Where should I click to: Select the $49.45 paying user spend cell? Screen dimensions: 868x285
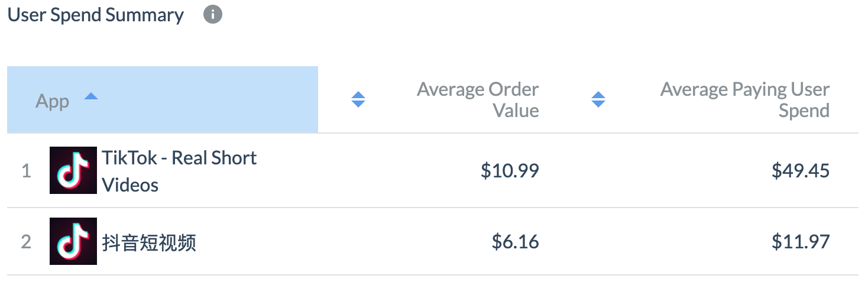801,171
